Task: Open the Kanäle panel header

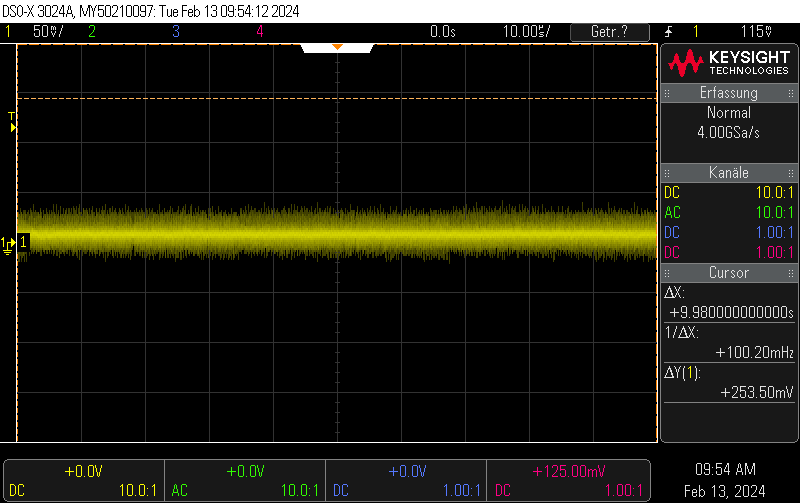Action: coord(729,173)
